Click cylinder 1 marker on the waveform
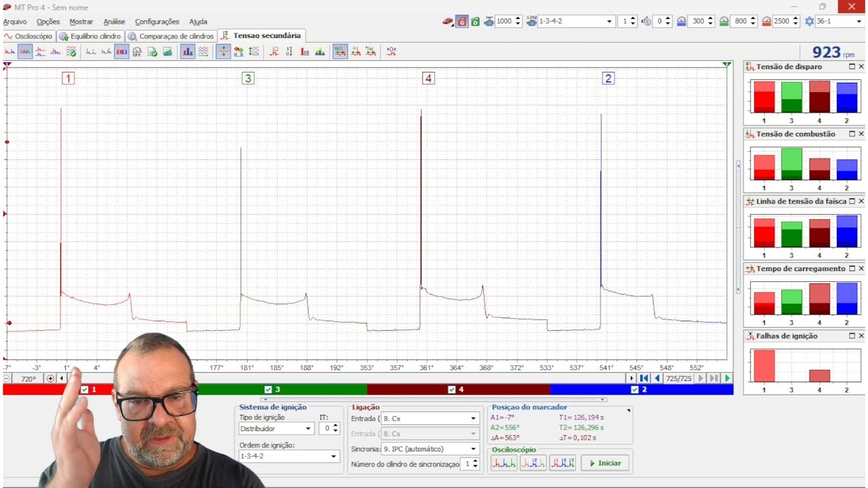This screenshot has height=488, width=868. pyautogui.click(x=68, y=79)
